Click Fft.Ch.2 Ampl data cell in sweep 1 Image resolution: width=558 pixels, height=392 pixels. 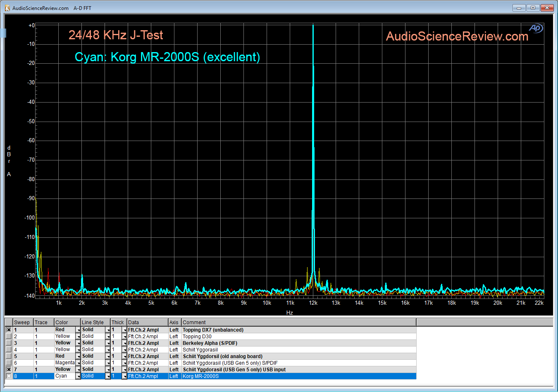[148, 330]
